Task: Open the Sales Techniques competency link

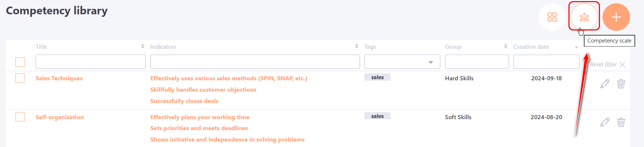Action: 59,78
